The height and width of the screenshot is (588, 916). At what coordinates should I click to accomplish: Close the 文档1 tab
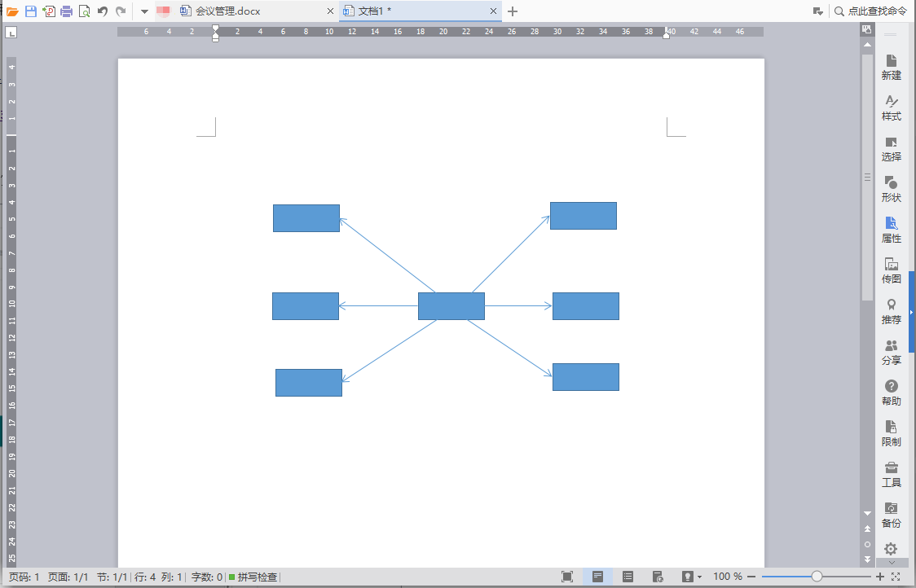pos(493,11)
